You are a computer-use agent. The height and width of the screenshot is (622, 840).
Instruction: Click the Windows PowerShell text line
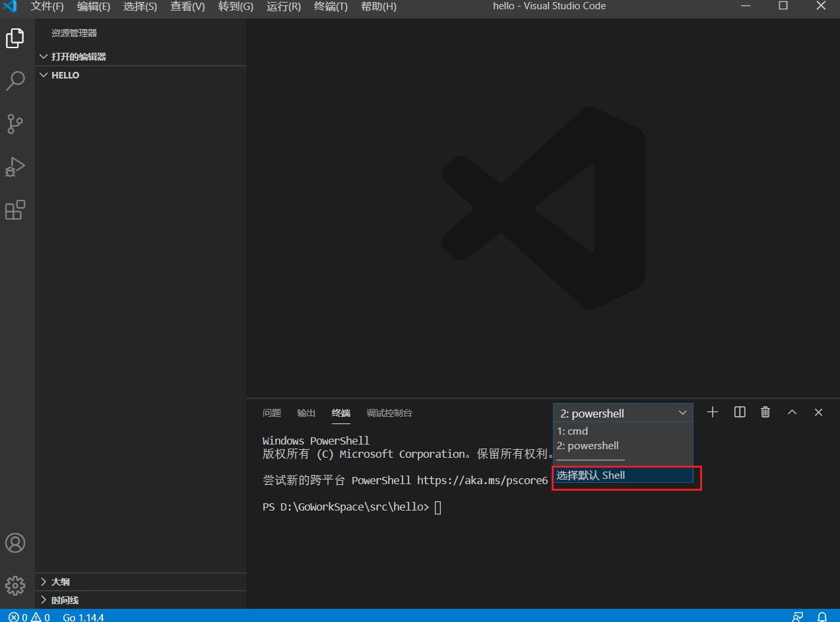316,441
